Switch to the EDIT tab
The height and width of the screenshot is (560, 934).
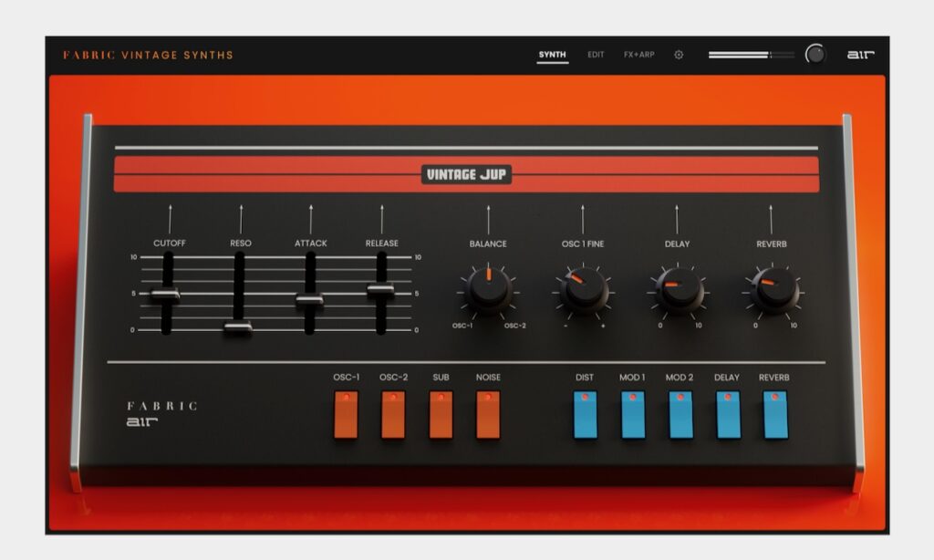596,54
